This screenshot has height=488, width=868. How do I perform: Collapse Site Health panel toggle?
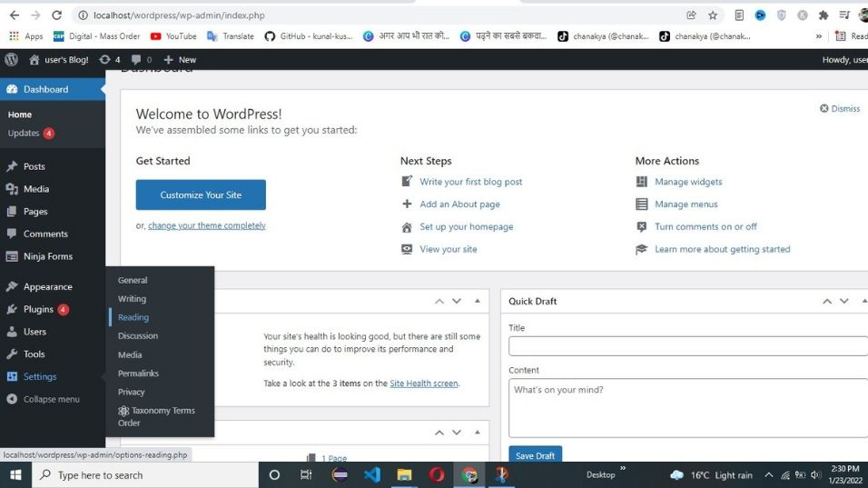(478, 302)
